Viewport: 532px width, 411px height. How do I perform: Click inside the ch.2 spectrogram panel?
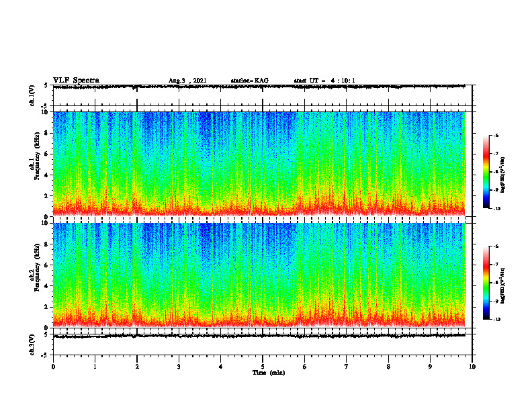[x=259, y=275]
